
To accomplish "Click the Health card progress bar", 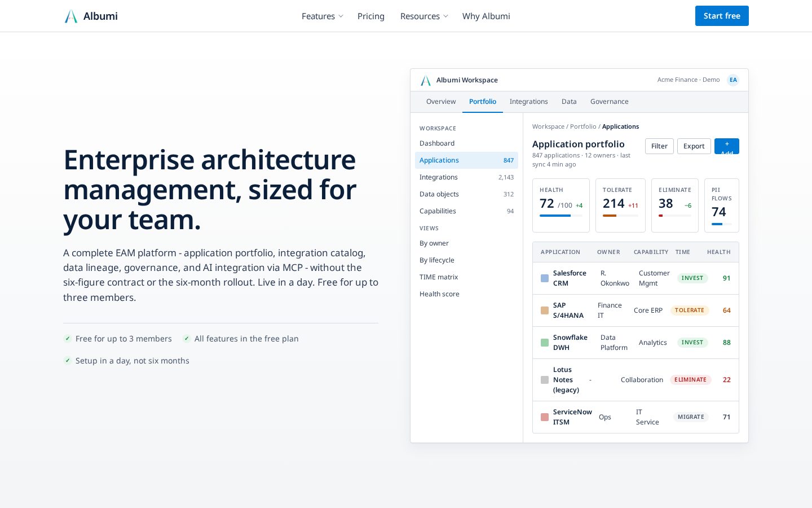I will pyautogui.click(x=561, y=216).
